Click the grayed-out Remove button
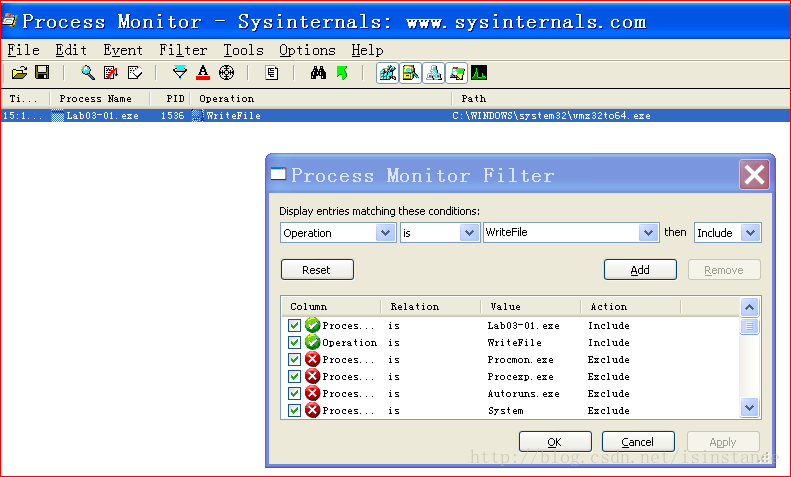The image size is (791, 477). (x=724, y=270)
